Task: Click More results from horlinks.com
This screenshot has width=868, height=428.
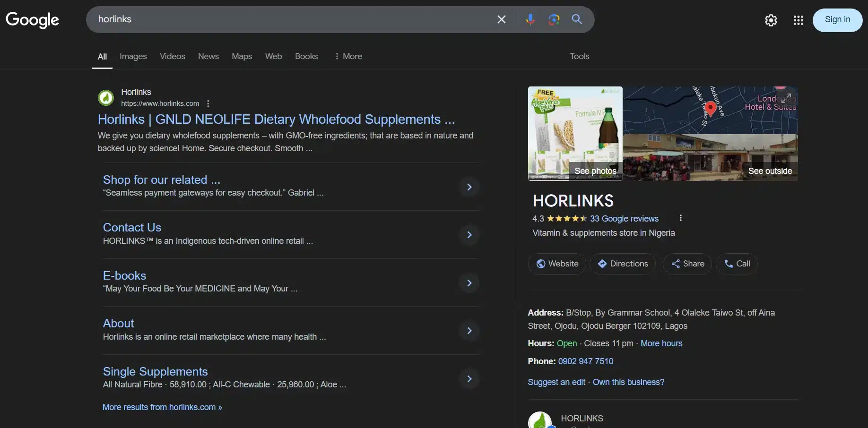Action: coord(162,407)
